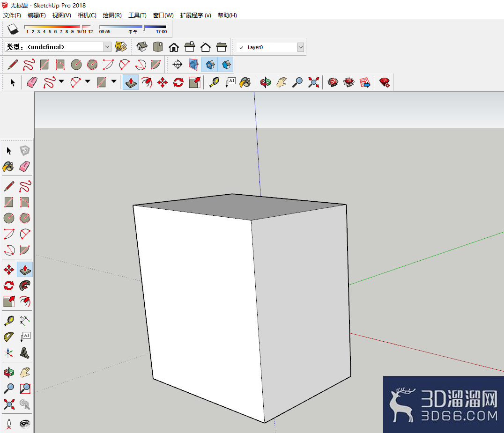504x433 pixels.
Task: Switch to Front view house icon
Action: (x=174, y=47)
